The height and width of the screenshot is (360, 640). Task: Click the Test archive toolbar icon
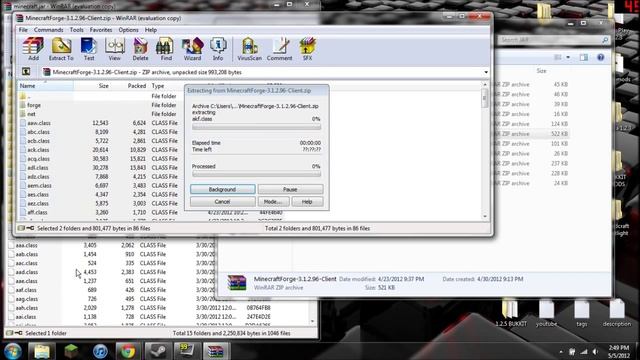89,49
